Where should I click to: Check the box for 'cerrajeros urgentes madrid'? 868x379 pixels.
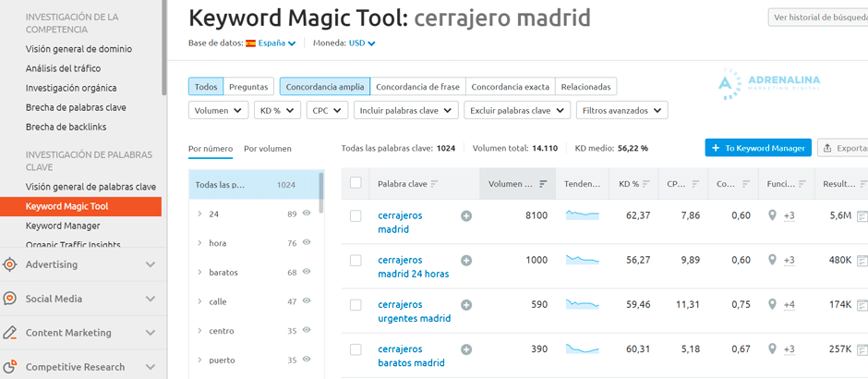click(356, 305)
